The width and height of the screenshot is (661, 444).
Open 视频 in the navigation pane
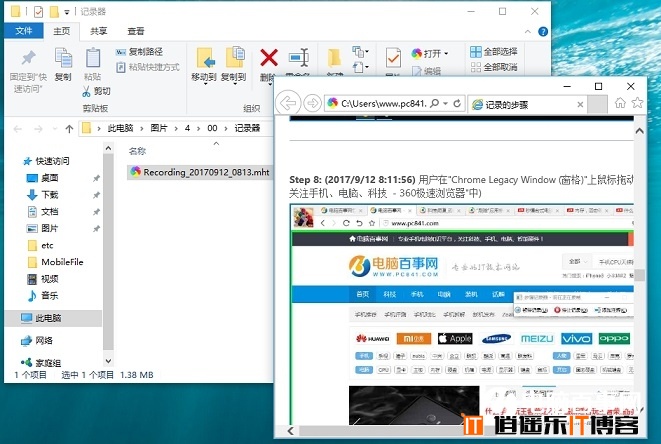click(43, 279)
